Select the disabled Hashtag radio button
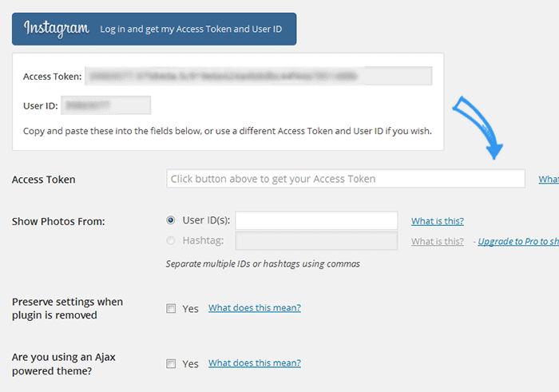This screenshot has height=392, width=559. click(x=171, y=240)
